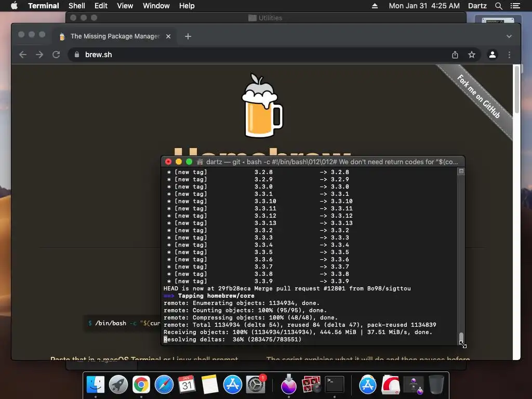Open Safari from the Dock
This screenshot has height=399, width=532.
point(164,384)
